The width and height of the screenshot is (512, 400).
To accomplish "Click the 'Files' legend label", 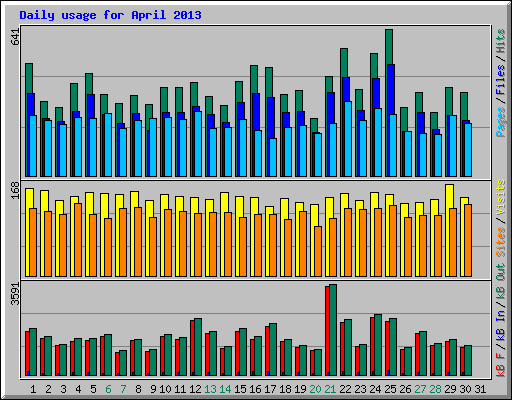I will coord(501,80).
